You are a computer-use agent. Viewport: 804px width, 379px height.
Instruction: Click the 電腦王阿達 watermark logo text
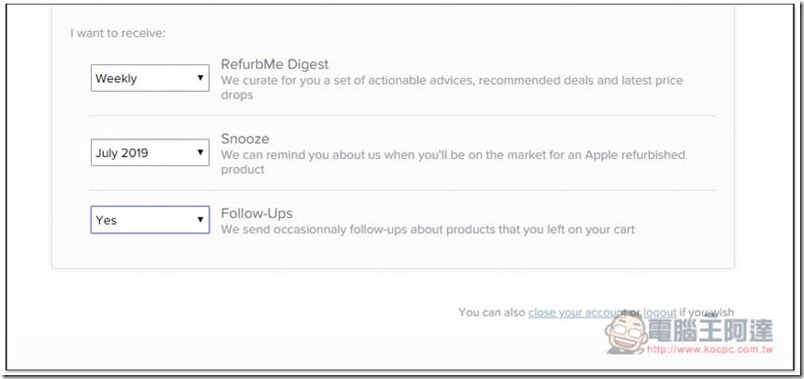click(x=711, y=330)
